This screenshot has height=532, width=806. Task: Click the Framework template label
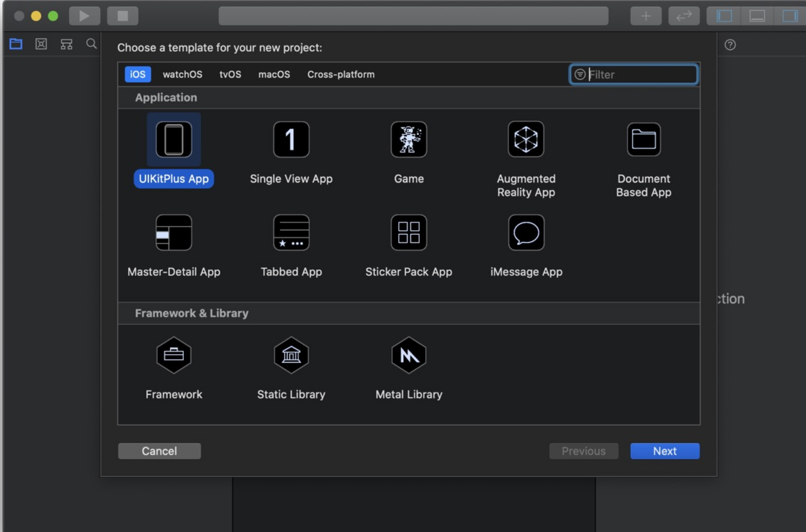(x=174, y=395)
